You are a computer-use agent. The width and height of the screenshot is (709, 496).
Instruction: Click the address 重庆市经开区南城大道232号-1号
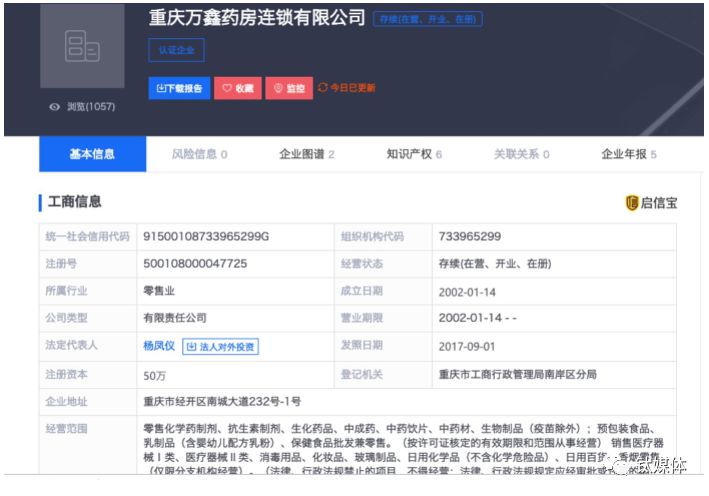222,402
